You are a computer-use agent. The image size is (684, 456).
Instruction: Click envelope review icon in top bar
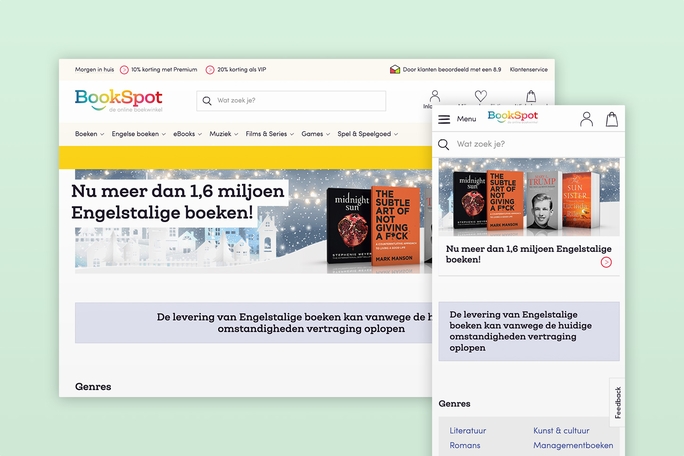pos(395,69)
